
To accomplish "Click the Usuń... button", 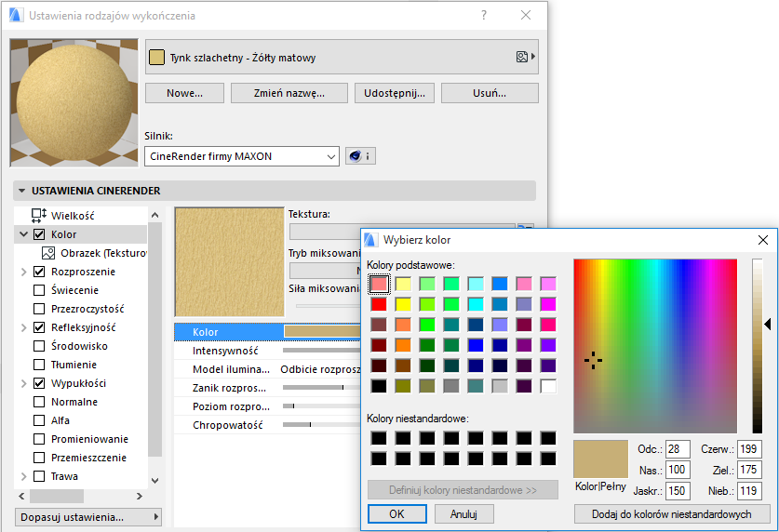I will pos(490,93).
